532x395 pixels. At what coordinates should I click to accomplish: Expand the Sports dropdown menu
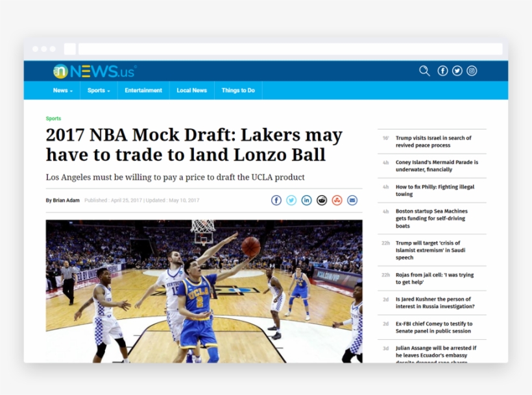pyautogui.click(x=99, y=91)
